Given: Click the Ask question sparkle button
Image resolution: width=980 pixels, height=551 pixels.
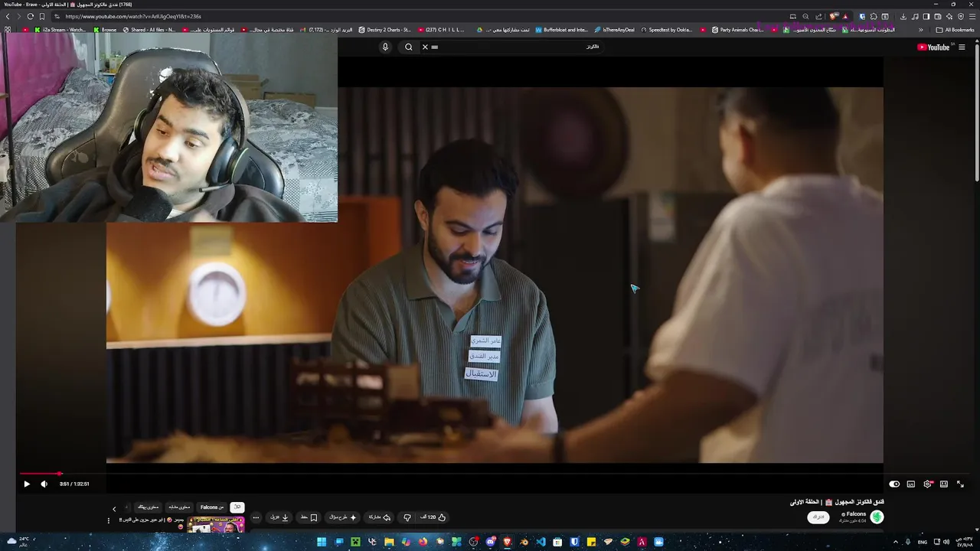Looking at the screenshot, I should coord(342,517).
